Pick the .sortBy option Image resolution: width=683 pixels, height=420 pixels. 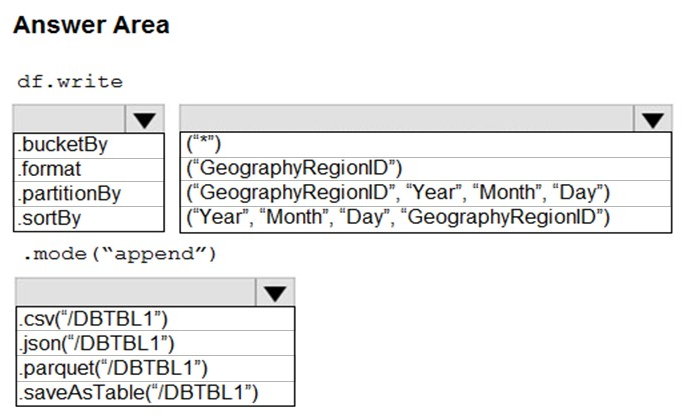(89, 219)
